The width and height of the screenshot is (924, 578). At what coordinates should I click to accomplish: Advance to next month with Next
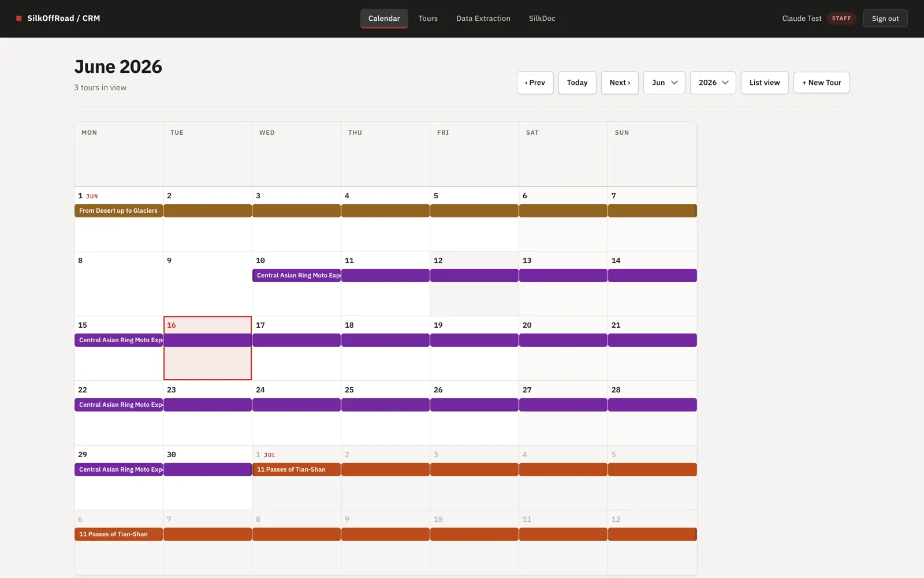click(x=620, y=83)
